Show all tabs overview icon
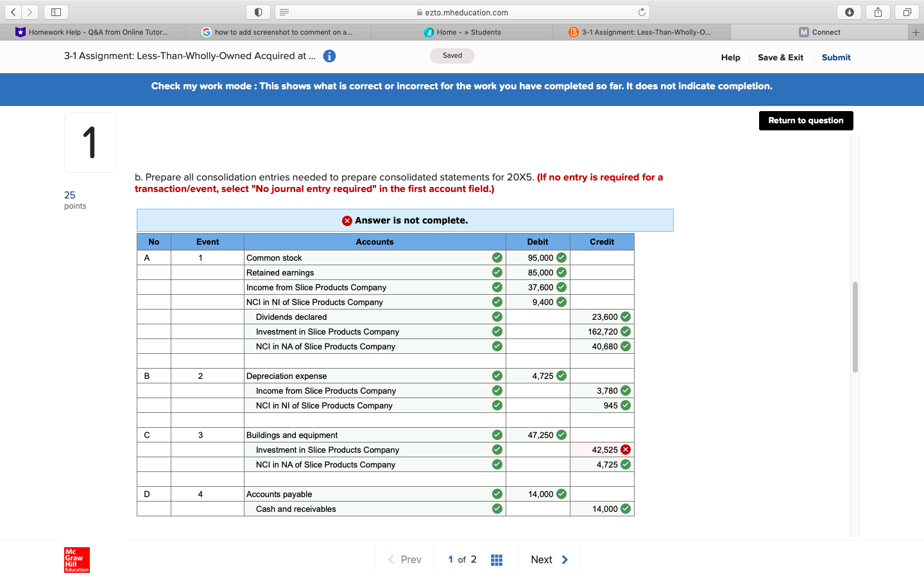The width and height of the screenshot is (924, 578). coord(907,12)
